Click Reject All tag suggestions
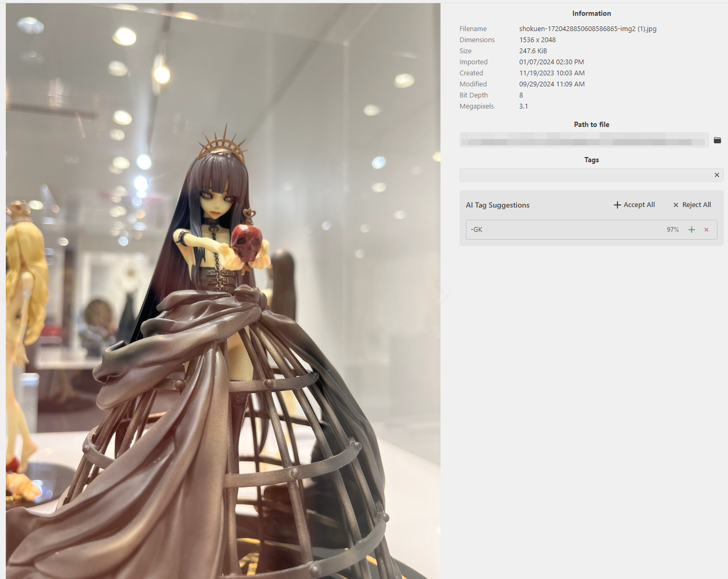Image resolution: width=728 pixels, height=579 pixels. pos(692,205)
